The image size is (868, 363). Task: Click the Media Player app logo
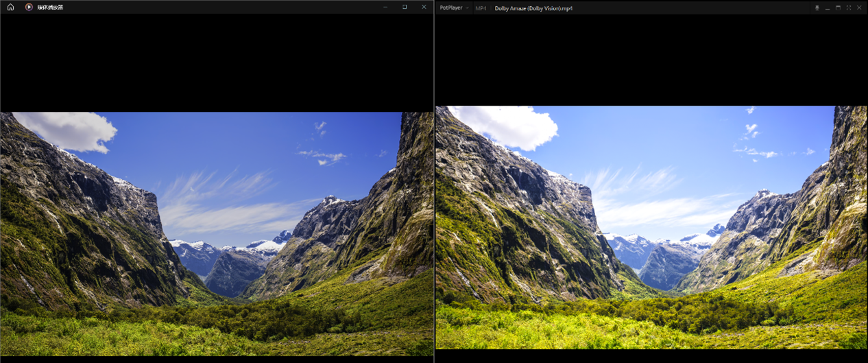point(29,7)
